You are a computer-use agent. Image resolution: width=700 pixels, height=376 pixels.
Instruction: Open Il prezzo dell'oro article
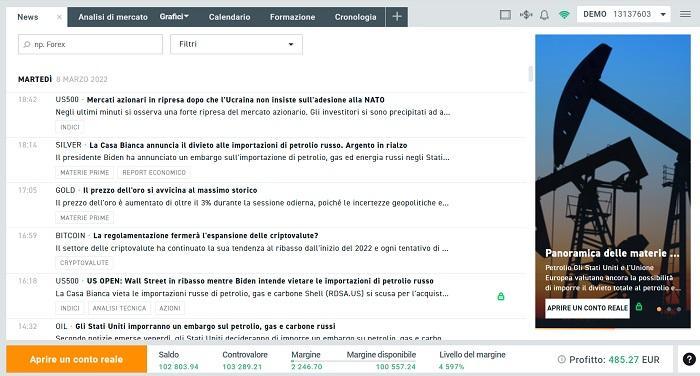[170, 190]
